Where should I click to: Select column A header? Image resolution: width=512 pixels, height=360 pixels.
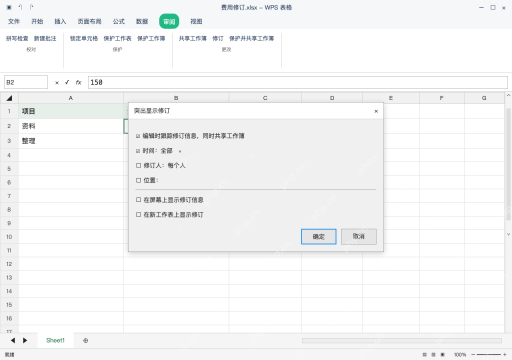tap(71, 98)
